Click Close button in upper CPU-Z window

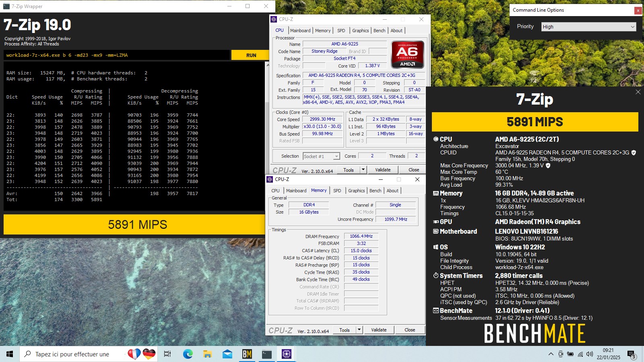(414, 170)
